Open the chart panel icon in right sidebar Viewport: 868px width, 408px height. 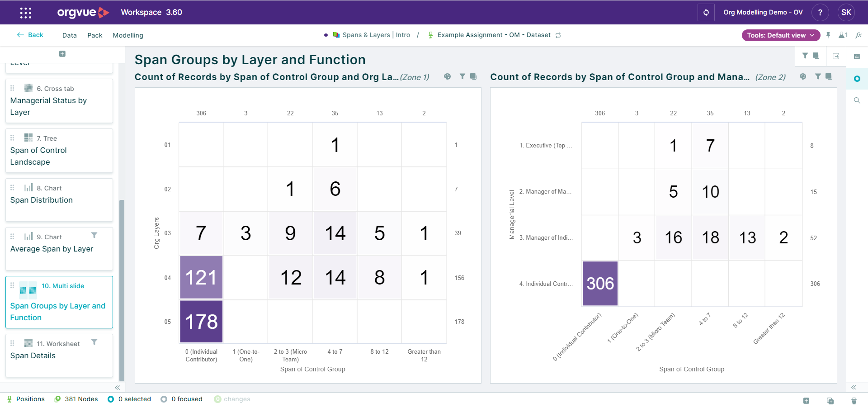pyautogui.click(x=857, y=57)
